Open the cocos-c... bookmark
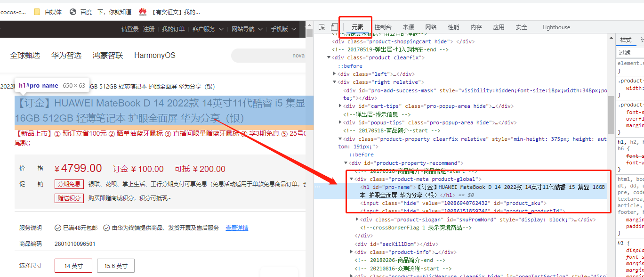The width and height of the screenshot is (644, 277). 13,12
